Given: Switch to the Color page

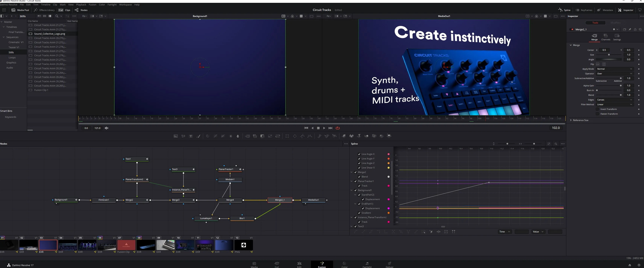Looking at the screenshot, I should point(344,265).
